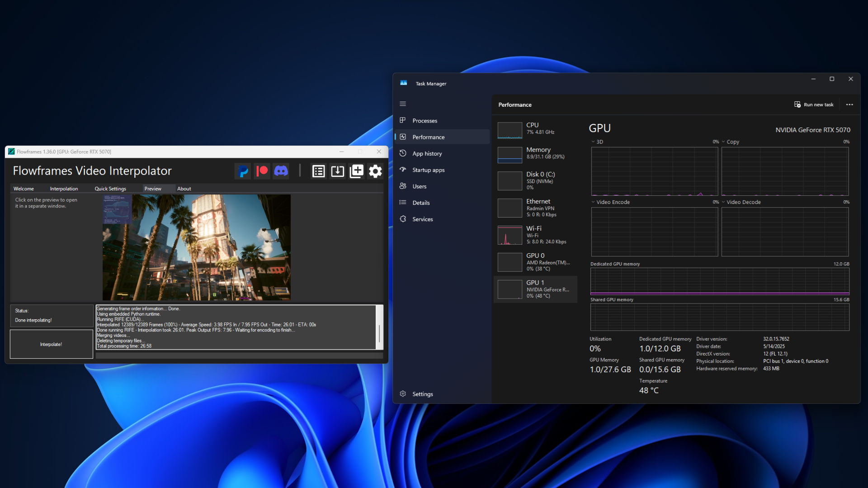Click the log output scrollbar
Screen dimensions: 868x488
click(379, 332)
